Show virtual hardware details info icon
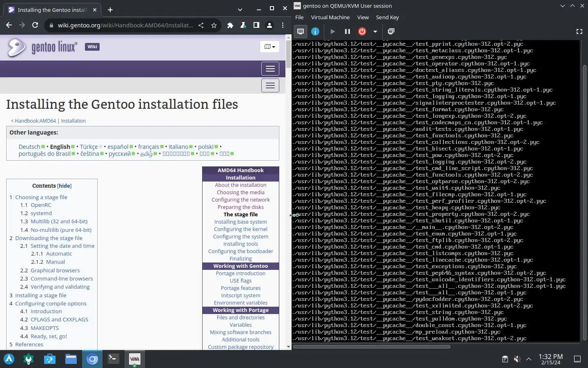588x368 pixels. pyautogui.click(x=315, y=31)
